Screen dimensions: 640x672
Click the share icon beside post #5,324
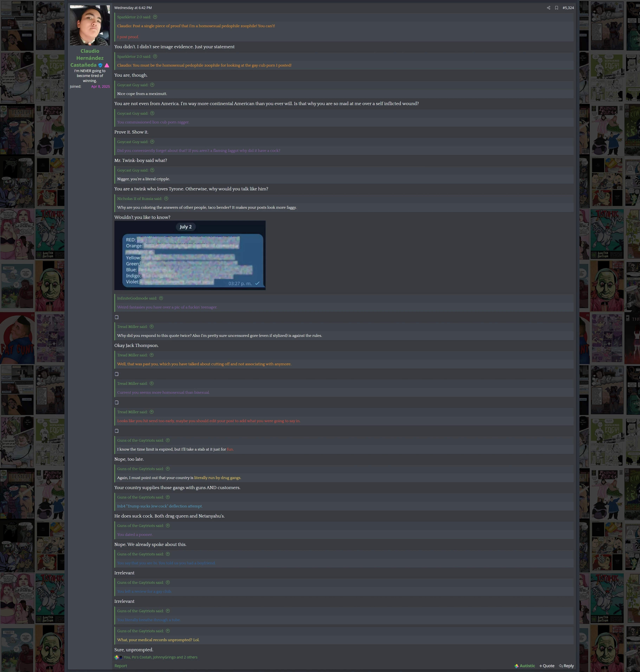pos(548,8)
